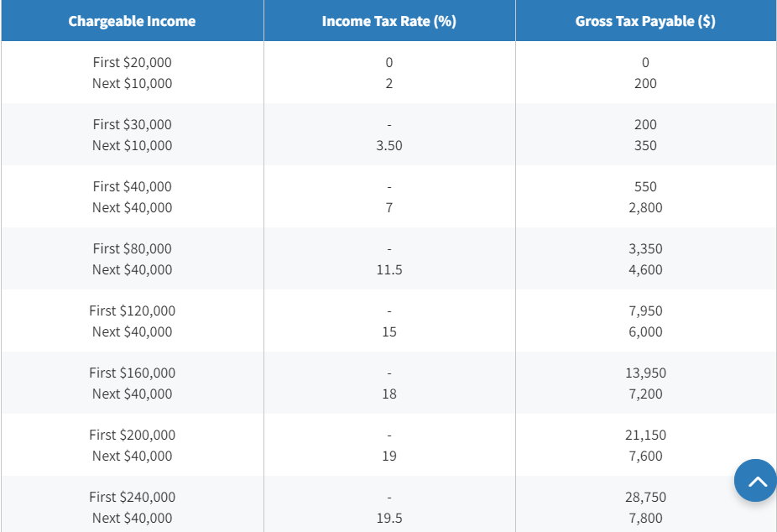Click the 28,750 gross tax amount

coord(644,497)
